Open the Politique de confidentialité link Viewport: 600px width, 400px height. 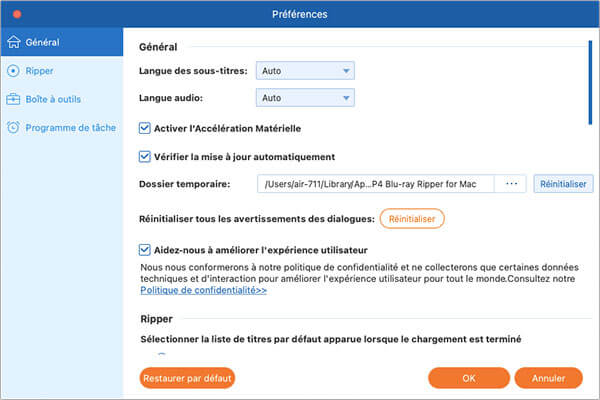pyautogui.click(x=204, y=289)
